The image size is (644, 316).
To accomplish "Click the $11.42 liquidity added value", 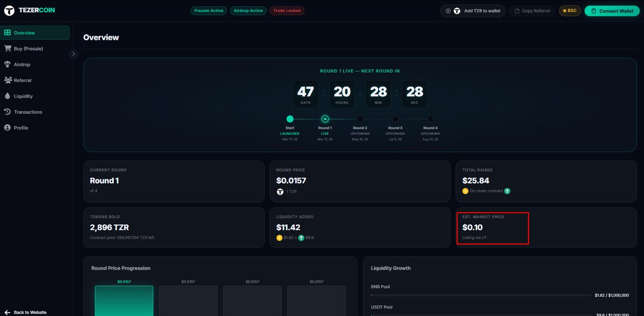I will pos(288,227).
